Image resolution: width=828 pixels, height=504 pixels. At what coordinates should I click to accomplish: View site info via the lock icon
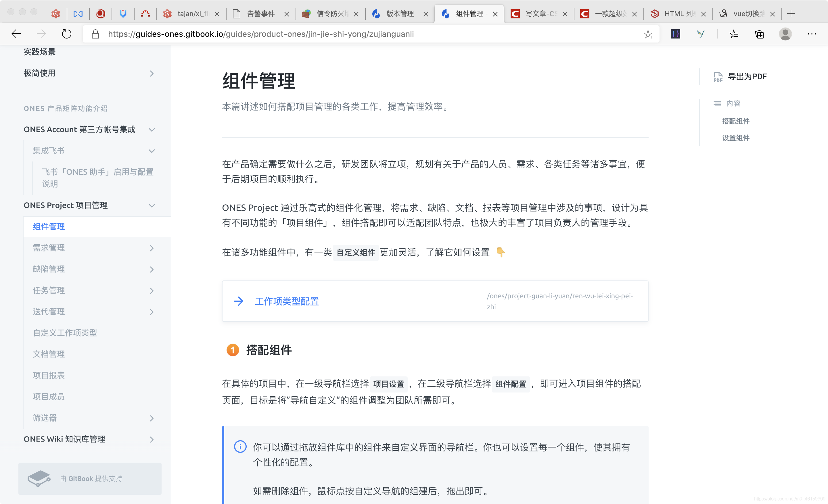pos(95,34)
